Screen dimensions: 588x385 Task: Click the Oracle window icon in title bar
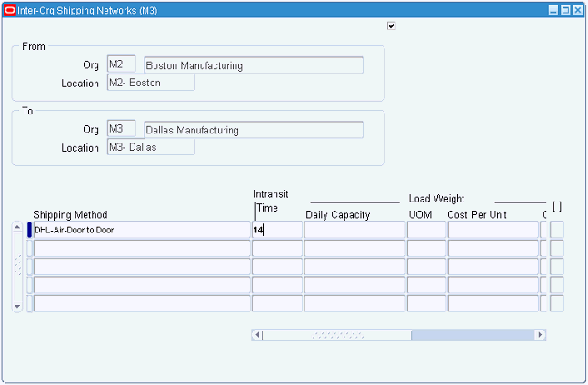point(9,10)
